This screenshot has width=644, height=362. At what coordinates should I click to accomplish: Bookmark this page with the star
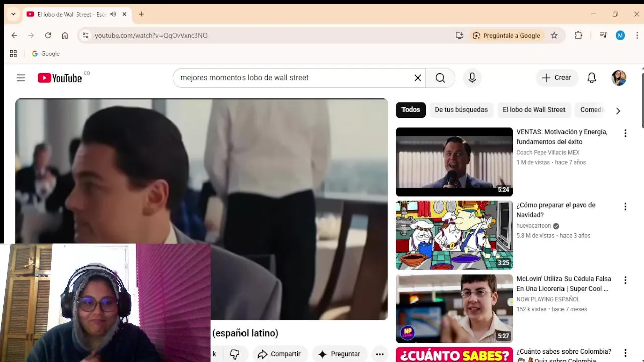coord(554,35)
